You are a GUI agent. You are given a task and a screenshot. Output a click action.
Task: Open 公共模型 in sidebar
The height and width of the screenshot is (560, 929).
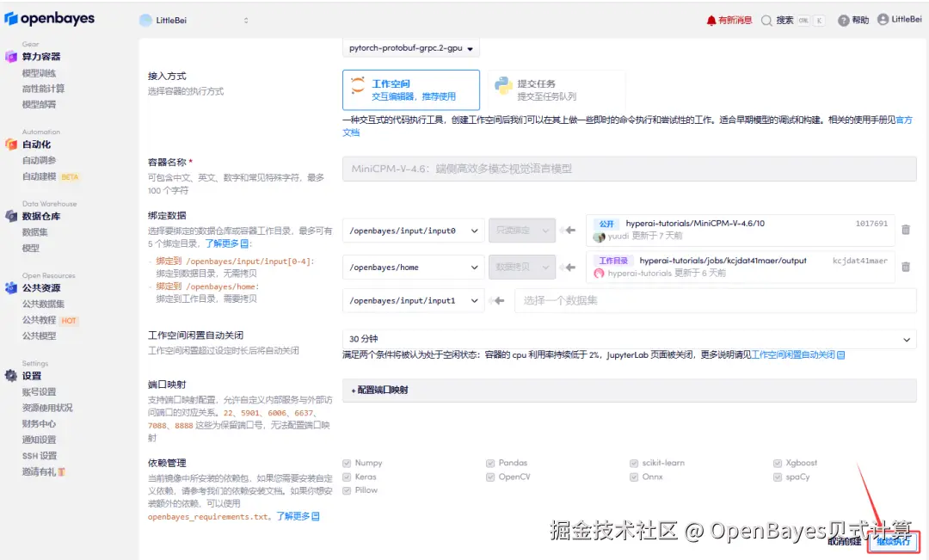[39, 336]
